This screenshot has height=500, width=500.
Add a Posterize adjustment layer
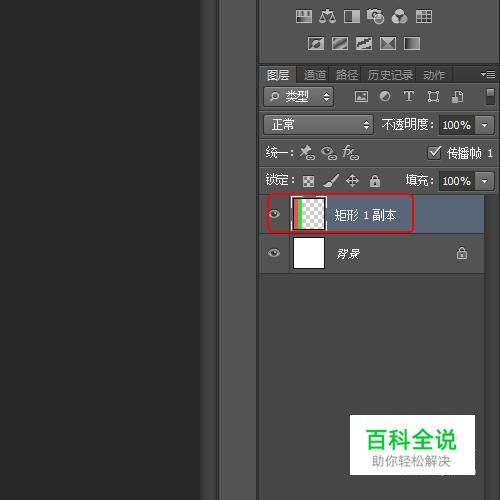pyautogui.click(x=340, y=43)
